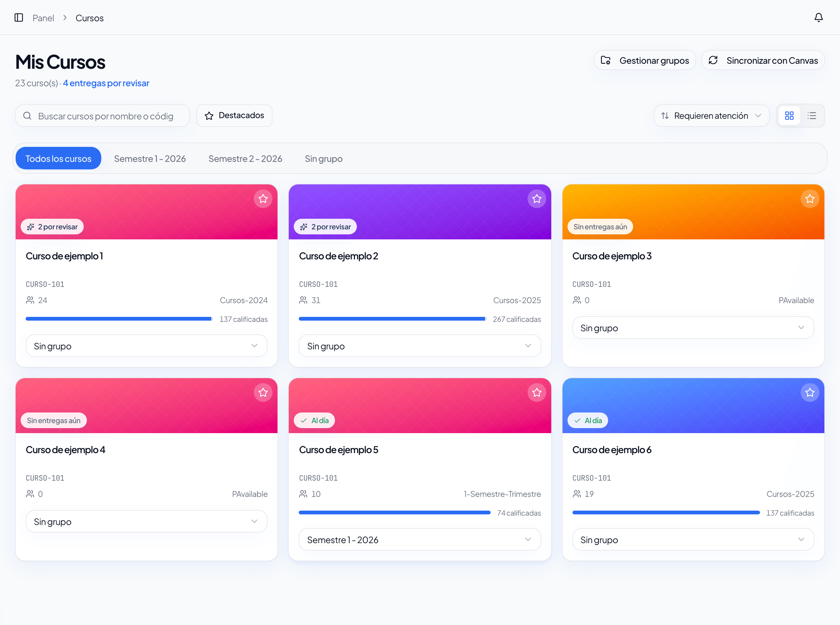The width and height of the screenshot is (840, 625).
Task: Click Gestionar grupos button
Action: click(x=645, y=60)
